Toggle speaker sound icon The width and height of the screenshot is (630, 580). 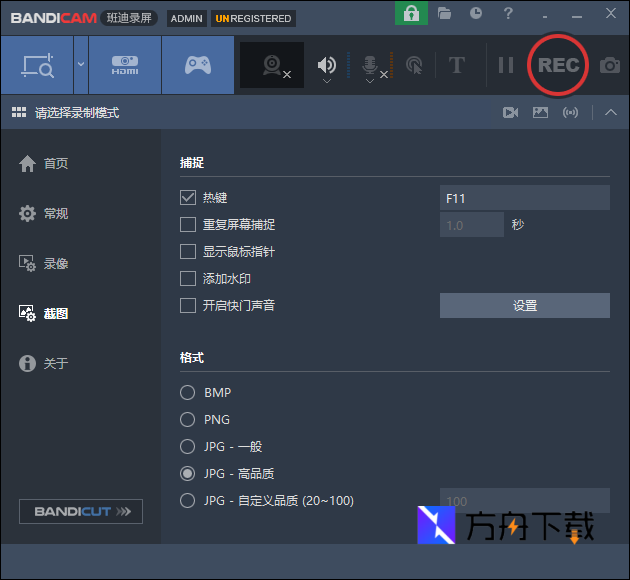click(327, 64)
